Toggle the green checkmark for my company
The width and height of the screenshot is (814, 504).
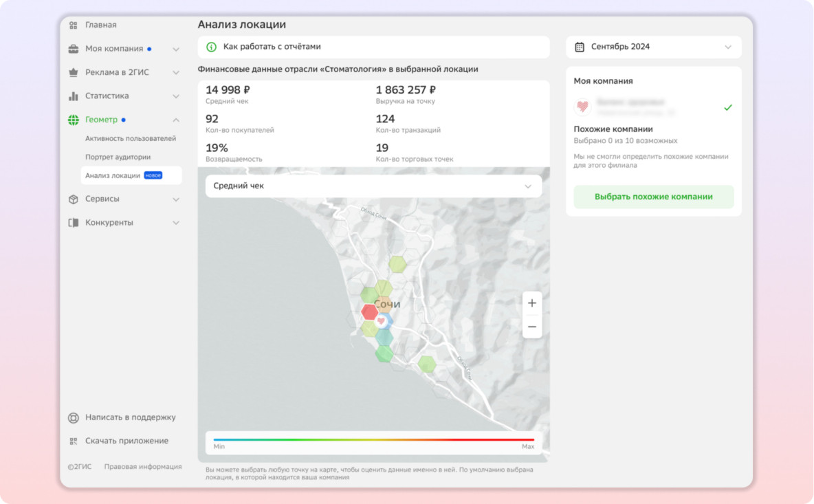tap(728, 108)
